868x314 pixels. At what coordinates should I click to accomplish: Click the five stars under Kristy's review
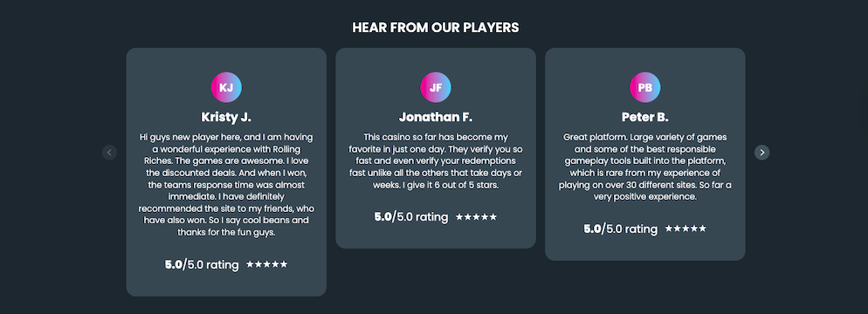pyautogui.click(x=267, y=265)
